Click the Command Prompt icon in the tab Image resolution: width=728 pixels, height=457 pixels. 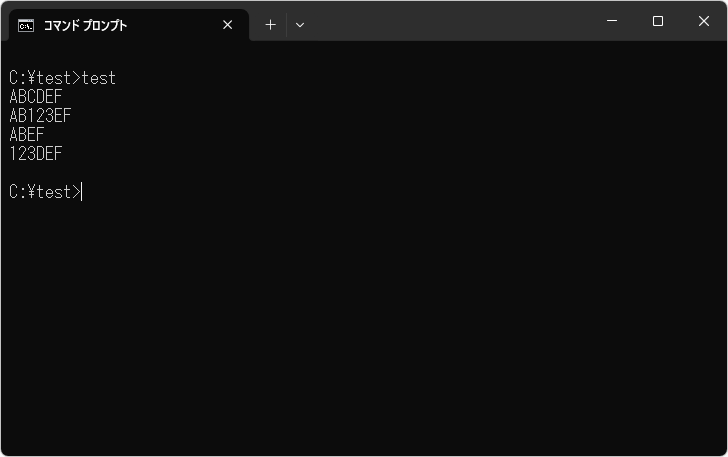click(x=26, y=25)
